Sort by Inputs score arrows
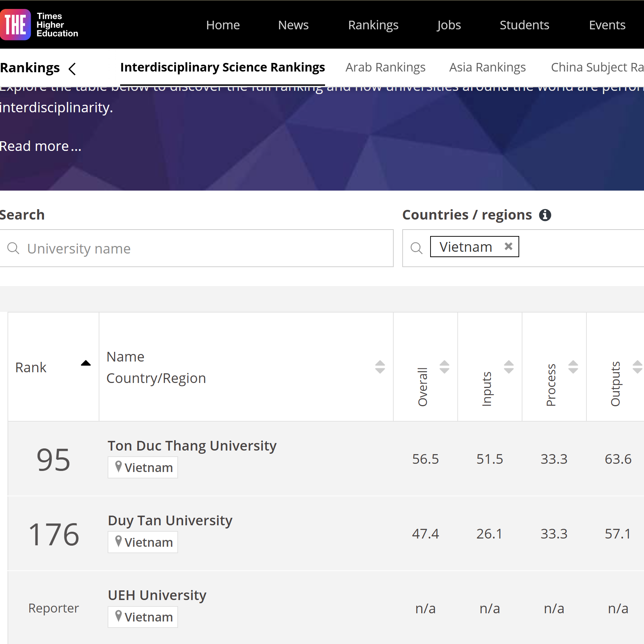The height and width of the screenshot is (644, 644). (x=508, y=367)
